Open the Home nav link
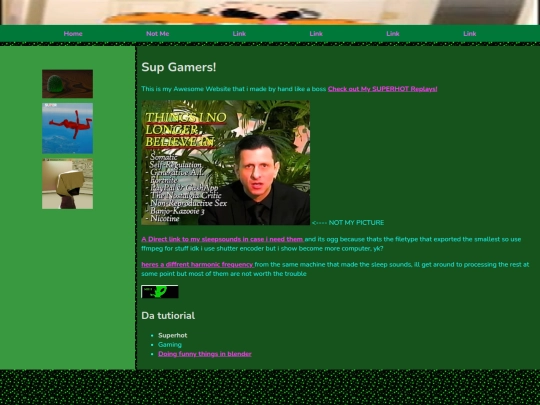540x405 pixels. 73,34
